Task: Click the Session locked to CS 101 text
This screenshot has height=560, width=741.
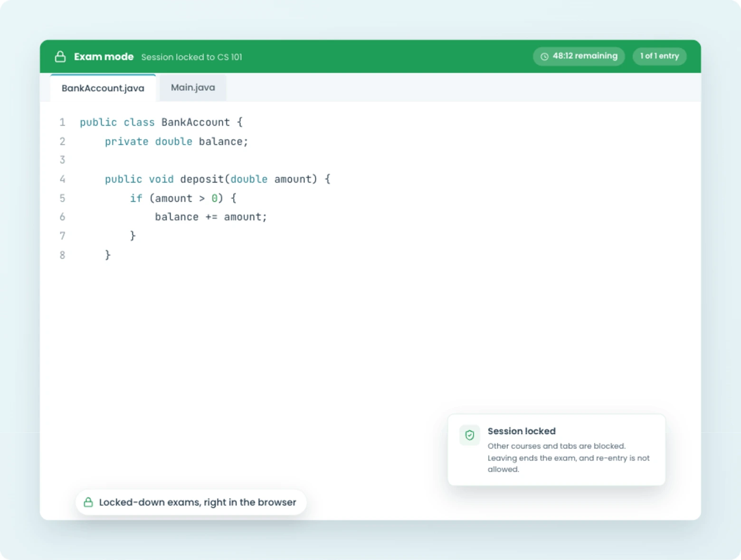Action: (x=191, y=57)
